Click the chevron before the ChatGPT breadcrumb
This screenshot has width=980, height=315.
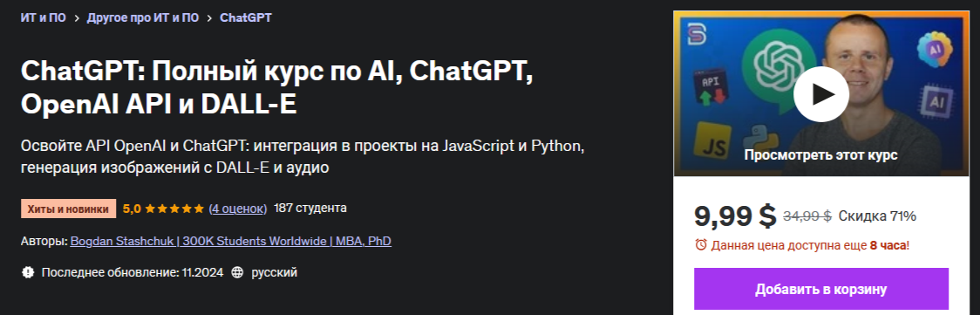pos(209,18)
